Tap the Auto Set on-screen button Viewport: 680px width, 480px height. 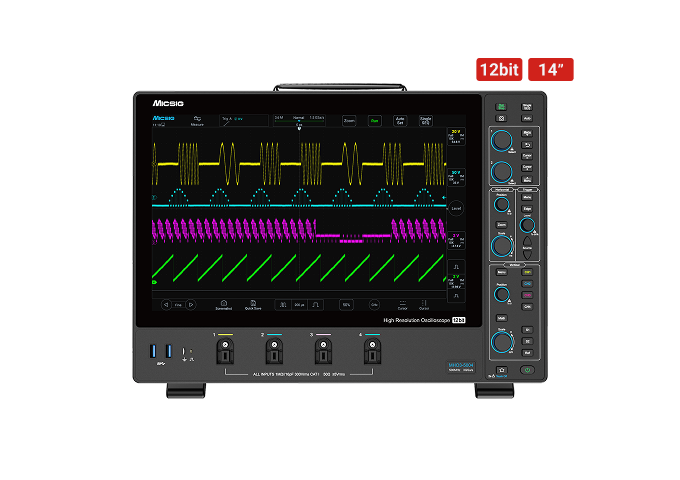click(400, 121)
